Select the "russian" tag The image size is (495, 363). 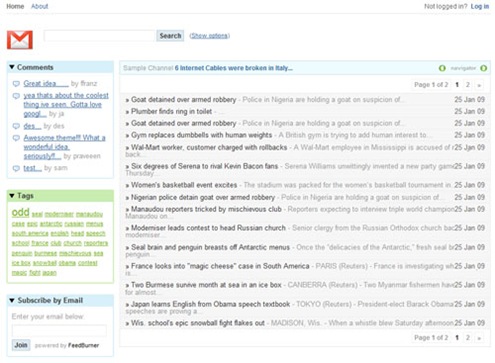tap(74, 224)
